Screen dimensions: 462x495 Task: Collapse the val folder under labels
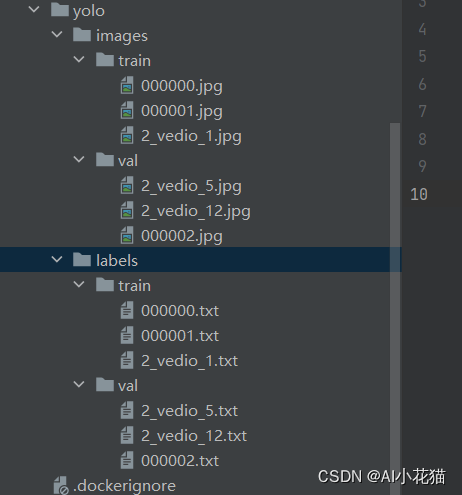pyautogui.click(x=79, y=384)
